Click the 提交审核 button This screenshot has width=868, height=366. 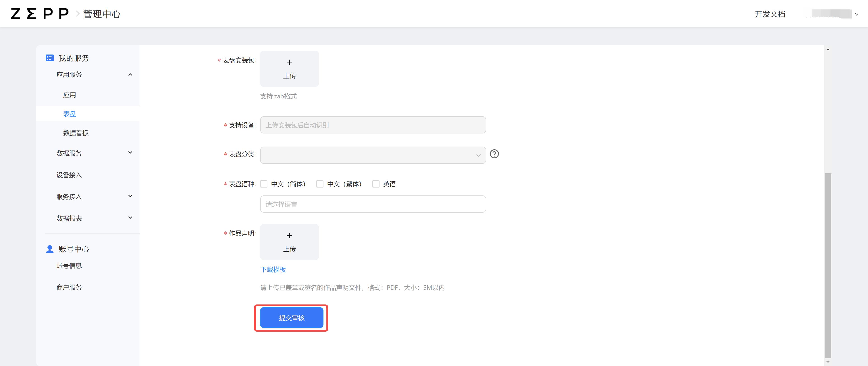[291, 318]
